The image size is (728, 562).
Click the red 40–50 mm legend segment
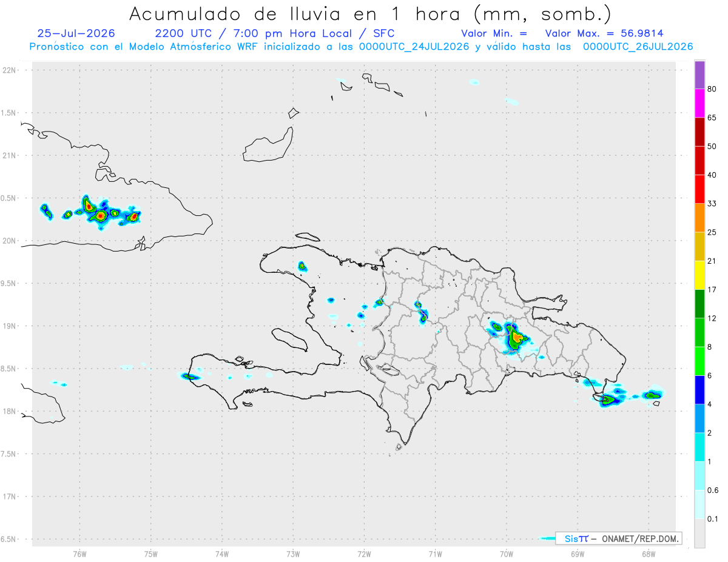click(699, 161)
